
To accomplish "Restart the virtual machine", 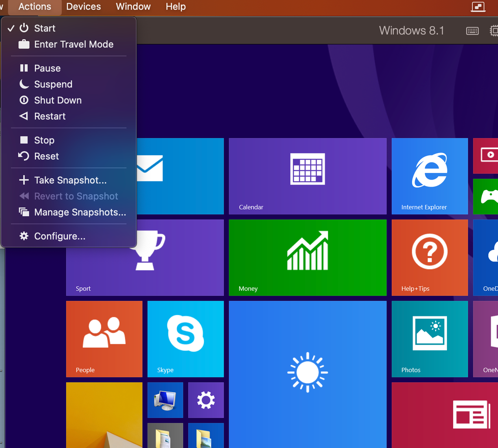I will (x=69, y=116).
